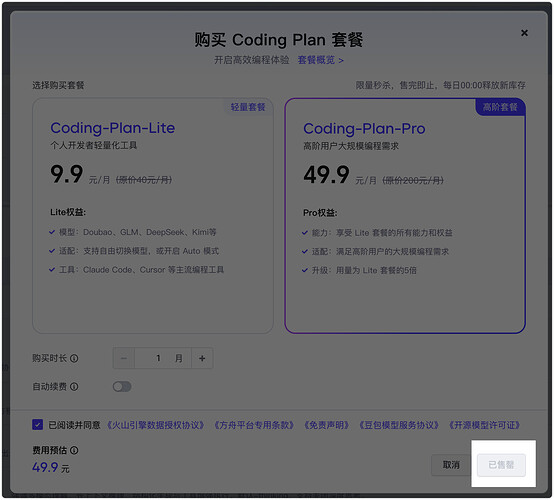Click the 适配：满足高阶用户 benefit line
This screenshot has height=500, width=554.
click(376, 252)
